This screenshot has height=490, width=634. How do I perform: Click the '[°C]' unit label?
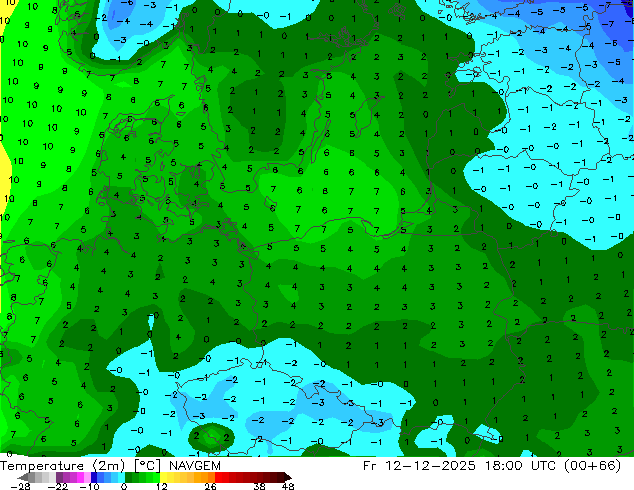click(x=147, y=466)
